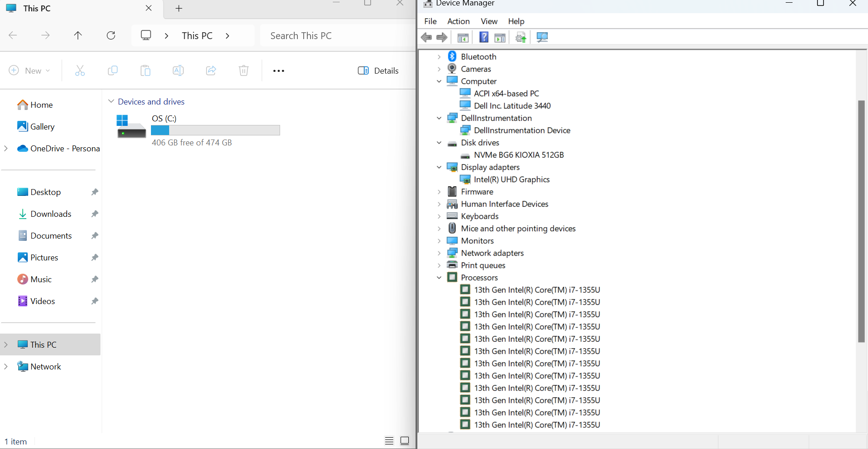Open the Help icon in Device Manager toolbar
The image size is (868, 449).
[484, 37]
